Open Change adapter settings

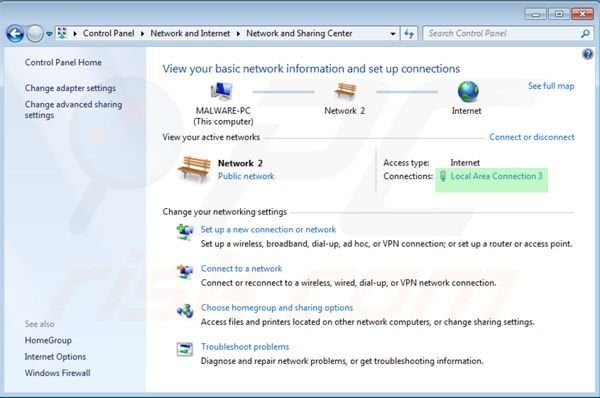70,88
